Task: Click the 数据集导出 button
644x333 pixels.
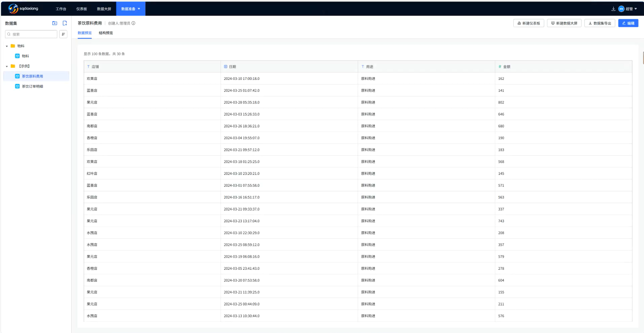Action: tap(599, 23)
